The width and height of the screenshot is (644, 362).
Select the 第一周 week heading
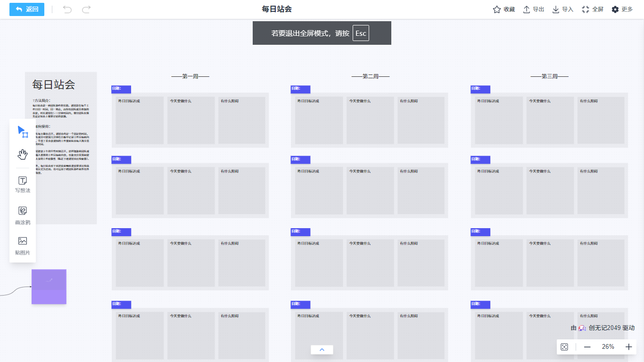pyautogui.click(x=190, y=76)
